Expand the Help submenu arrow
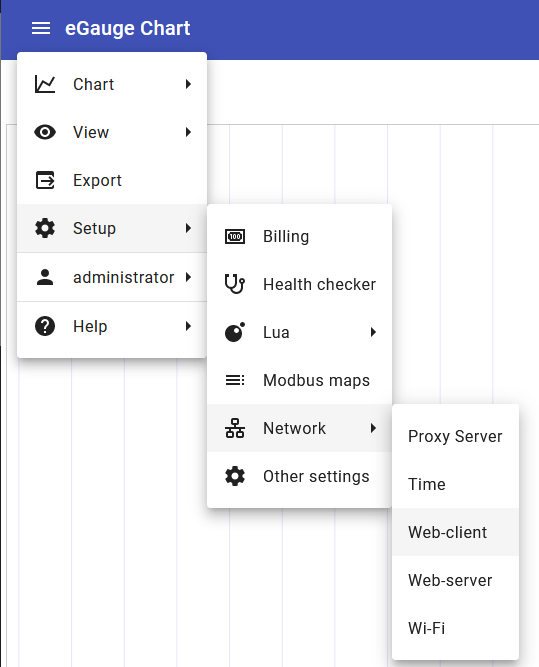Viewport: 539px width, 667px height. point(188,326)
